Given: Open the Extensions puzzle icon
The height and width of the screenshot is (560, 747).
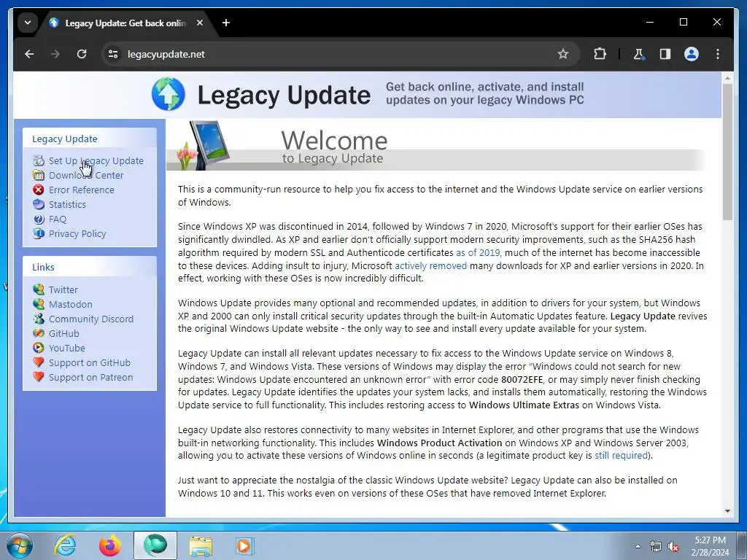Looking at the screenshot, I should click(x=600, y=54).
